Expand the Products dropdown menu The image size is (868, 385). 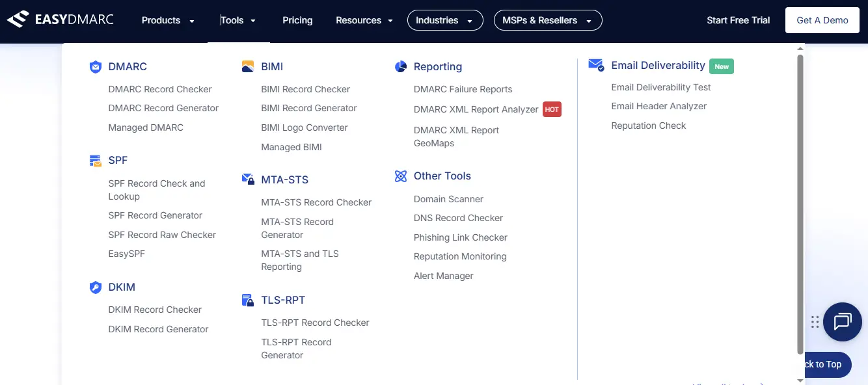point(168,20)
